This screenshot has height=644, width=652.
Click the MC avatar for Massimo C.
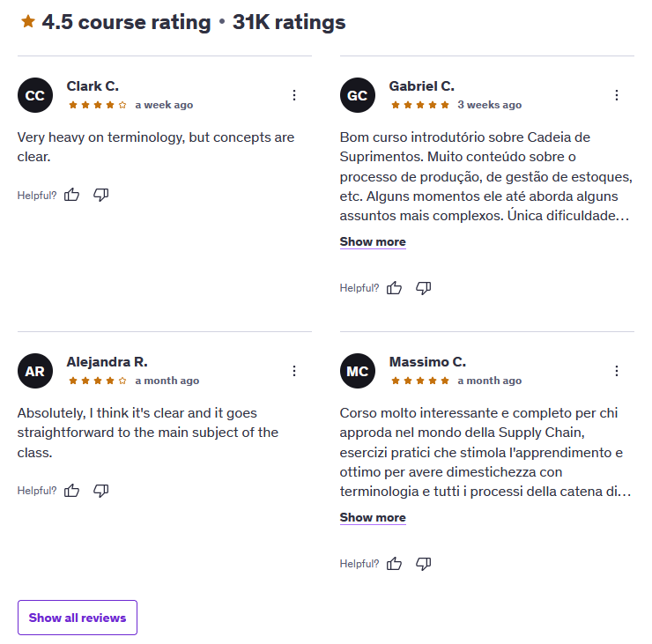358,372
